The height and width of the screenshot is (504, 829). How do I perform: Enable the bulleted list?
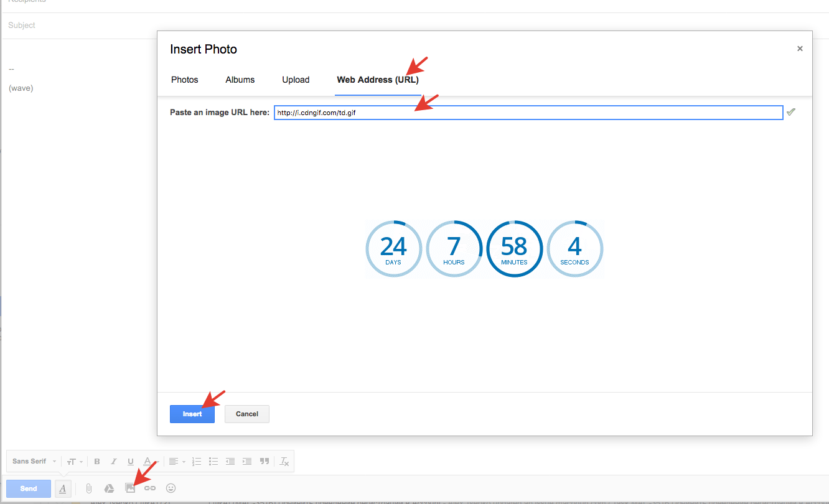tap(213, 461)
